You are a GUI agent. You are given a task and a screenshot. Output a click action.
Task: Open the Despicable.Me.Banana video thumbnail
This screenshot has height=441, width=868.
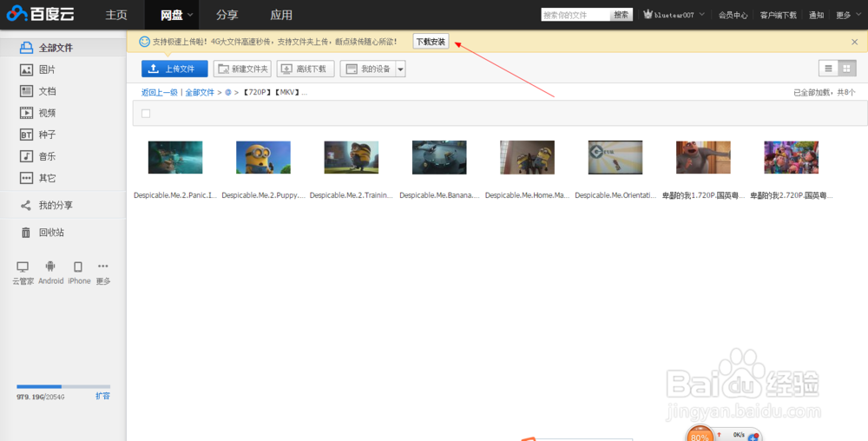439,157
